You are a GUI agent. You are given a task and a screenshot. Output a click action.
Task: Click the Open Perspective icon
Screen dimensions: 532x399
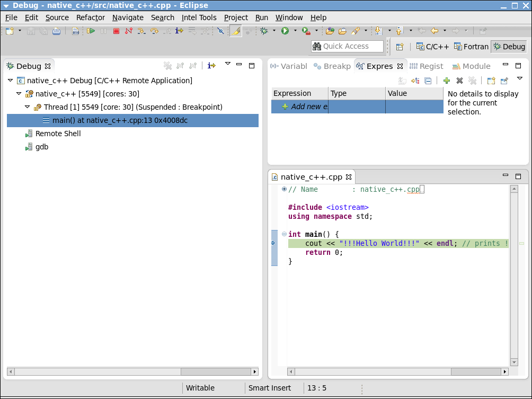(400, 47)
